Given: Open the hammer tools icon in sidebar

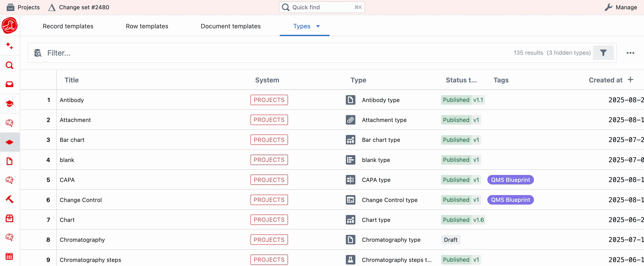Looking at the screenshot, I should (x=10, y=199).
